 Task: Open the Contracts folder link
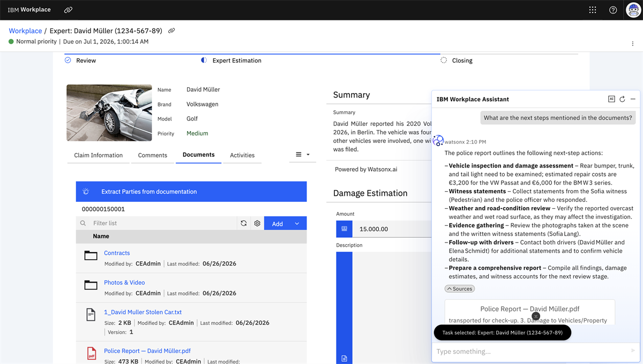117,253
